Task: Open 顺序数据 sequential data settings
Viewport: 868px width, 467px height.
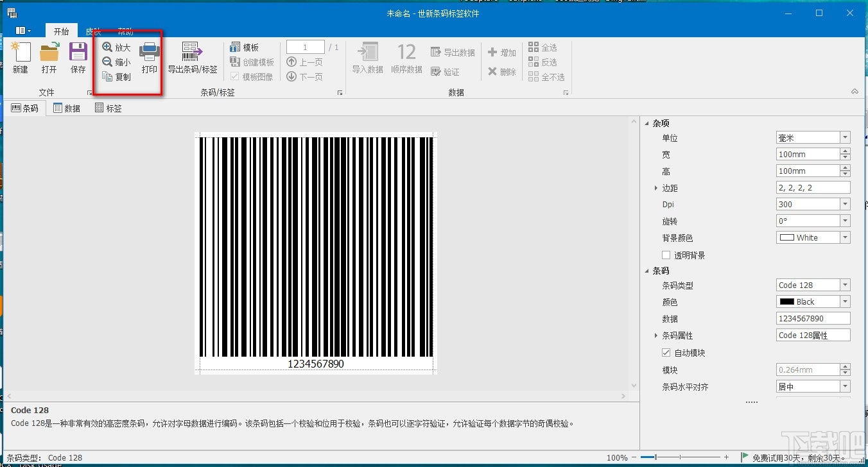Action: pos(406,55)
